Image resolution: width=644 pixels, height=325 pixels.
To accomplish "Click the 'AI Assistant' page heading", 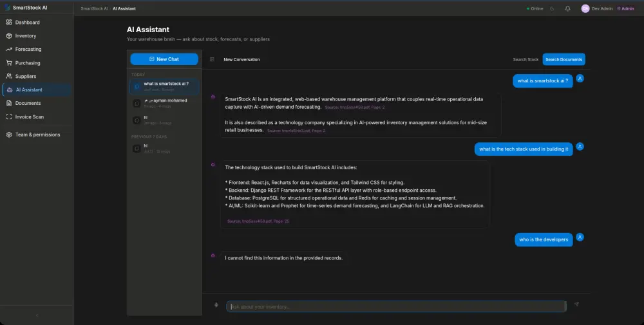I will click(x=148, y=30).
